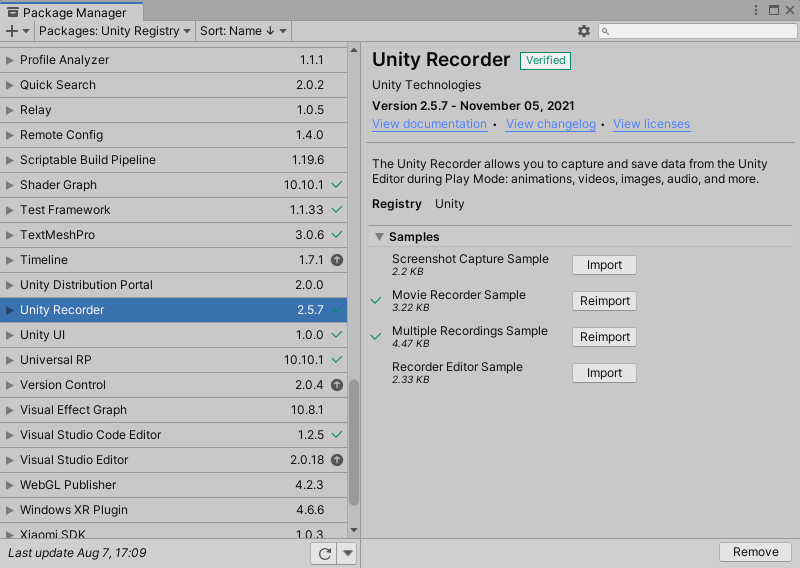
Task: Open the Packages: Unity Registry dropdown
Action: [115, 31]
